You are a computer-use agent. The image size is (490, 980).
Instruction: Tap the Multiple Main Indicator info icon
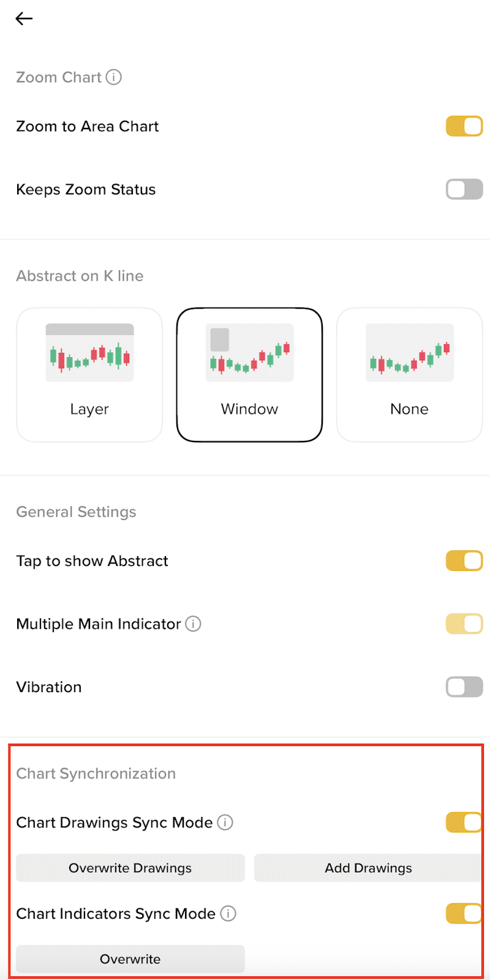(193, 624)
